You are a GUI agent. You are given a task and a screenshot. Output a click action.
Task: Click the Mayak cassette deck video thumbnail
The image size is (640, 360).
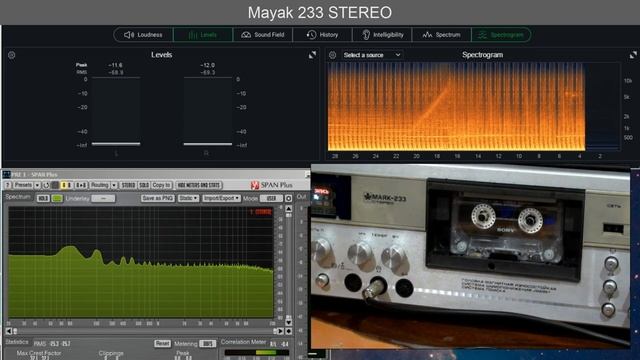[470, 256]
